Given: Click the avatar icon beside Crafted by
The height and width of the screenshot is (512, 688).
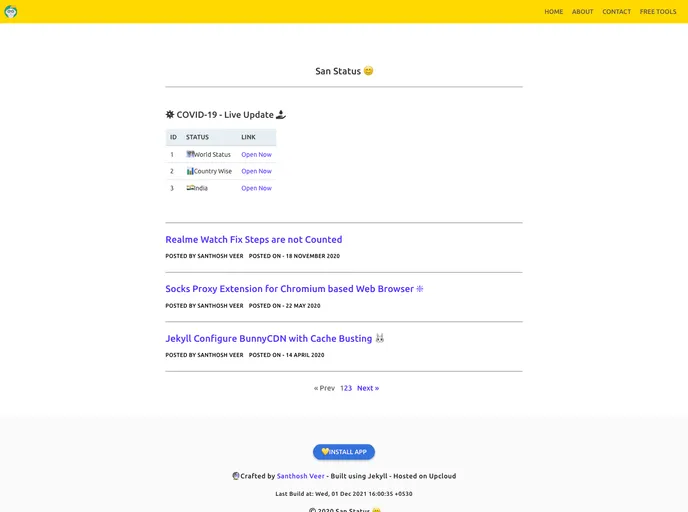Looking at the screenshot, I should pos(236,476).
